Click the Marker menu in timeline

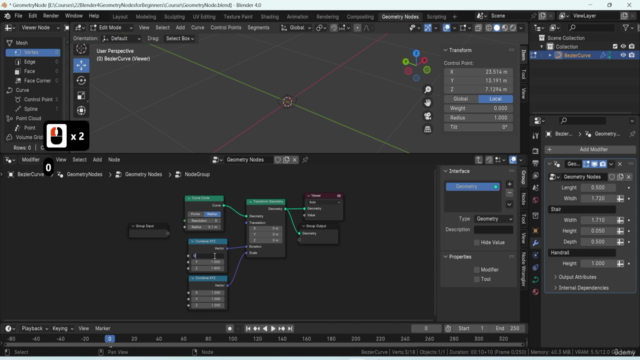coord(102,329)
